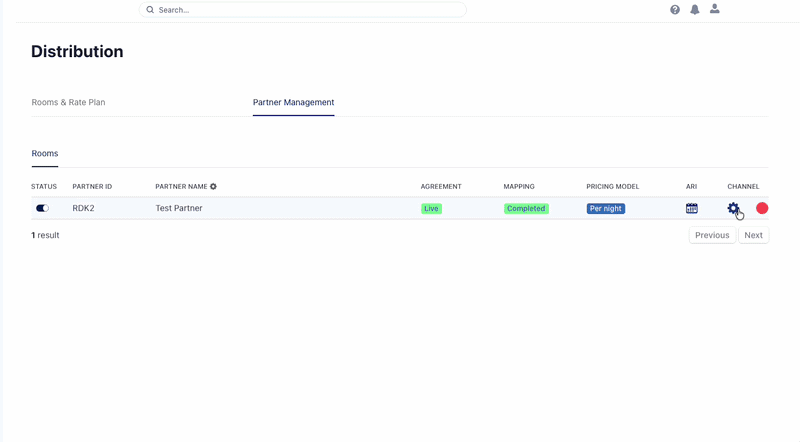
Task: Open ARI calendar for Test Partner
Action: (x=692, y=208)
